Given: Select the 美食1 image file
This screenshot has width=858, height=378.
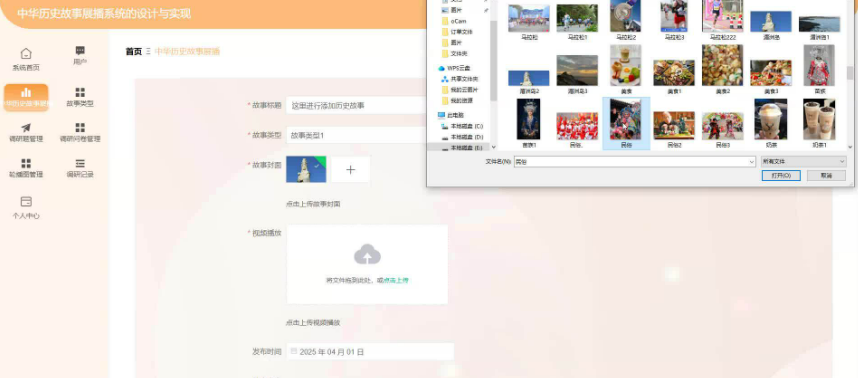Looking at the screenshot, I should pos(674,77).
